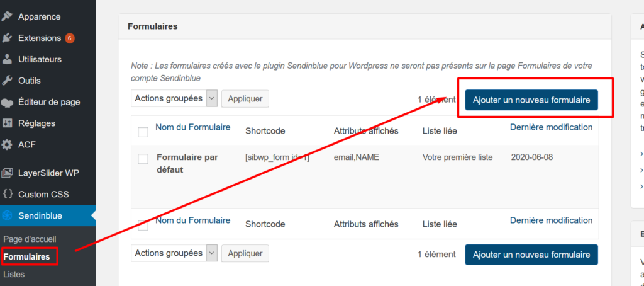Screen dimensions: 644x286
Task: Check the select-all box in table header
Action: coord(143,132)
